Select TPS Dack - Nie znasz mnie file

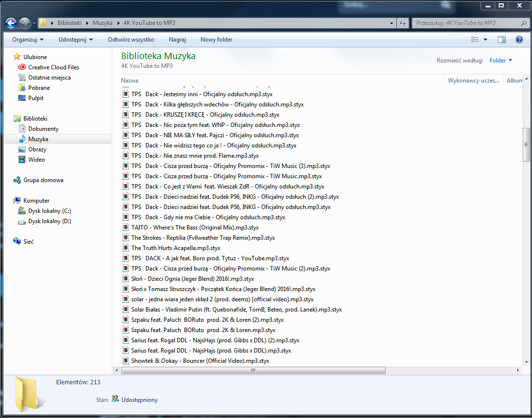(195, 155)
